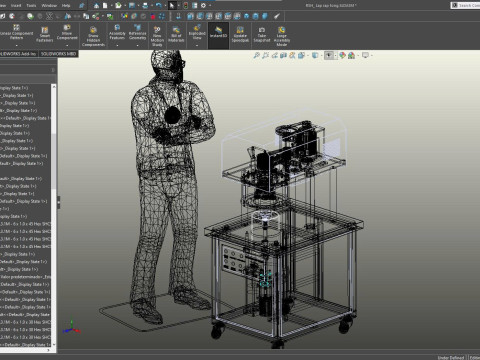
Task: Click the Update Speedpak tool
Action: [240, 35]
